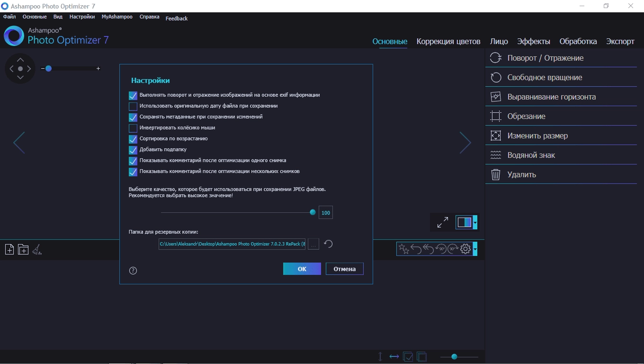Click the single undo arrow icon
This screenshot has height=364, width=644.
coord(416,249)
